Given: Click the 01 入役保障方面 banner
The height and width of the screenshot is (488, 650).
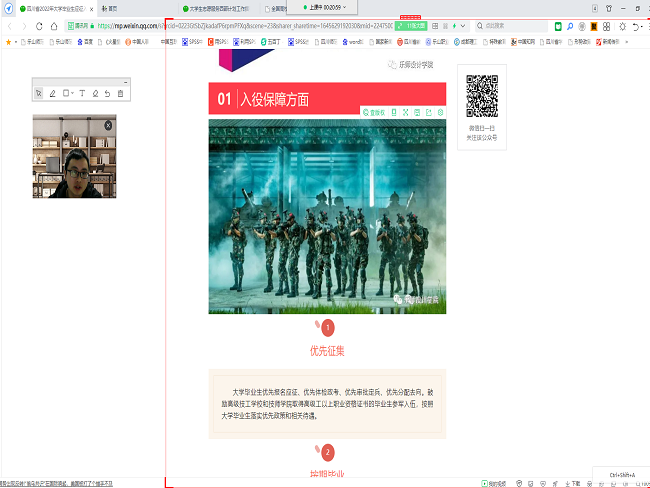Looking at the screenshot, I should click(327, 98).
